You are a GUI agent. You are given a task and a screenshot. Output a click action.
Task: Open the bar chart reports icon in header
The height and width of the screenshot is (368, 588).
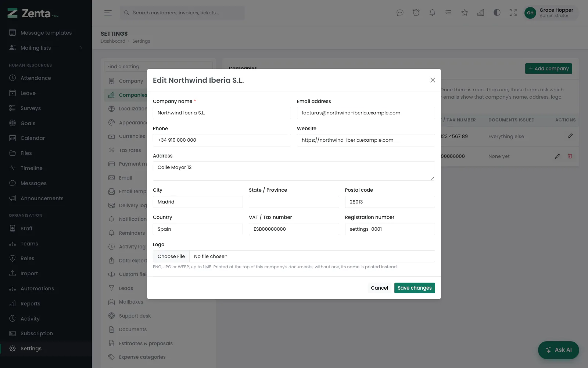tap(481, 13)
